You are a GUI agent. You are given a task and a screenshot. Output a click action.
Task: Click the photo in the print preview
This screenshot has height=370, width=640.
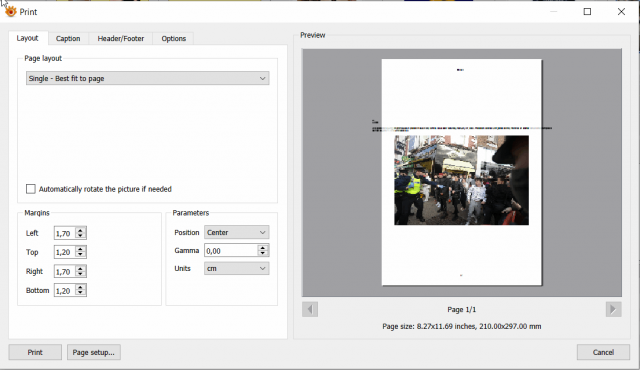click(461, 180)
